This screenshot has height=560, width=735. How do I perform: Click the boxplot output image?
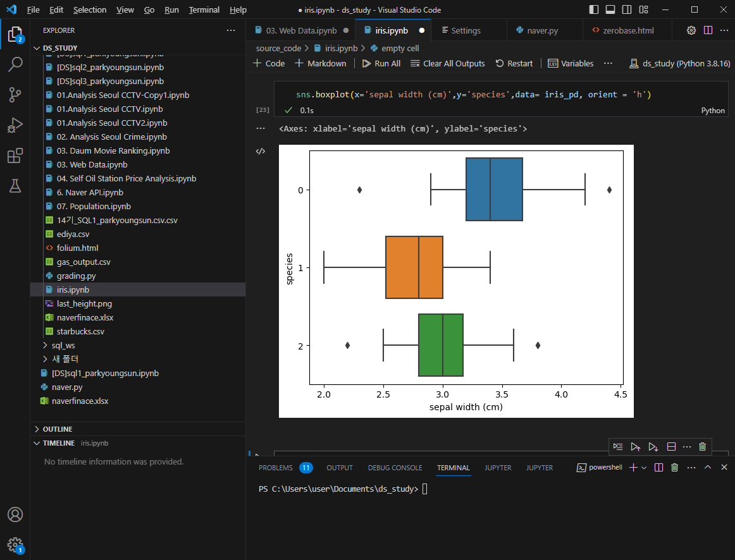point(456,281)
